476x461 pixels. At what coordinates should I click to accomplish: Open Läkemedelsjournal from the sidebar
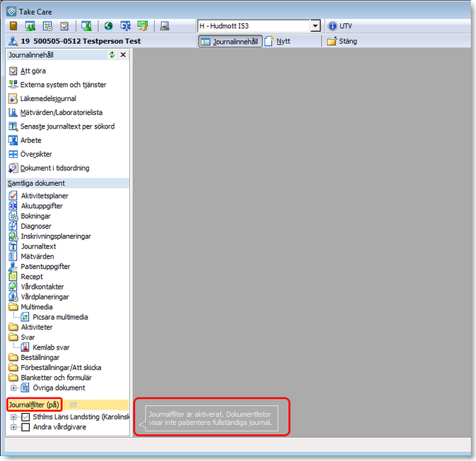click(48, 99)
